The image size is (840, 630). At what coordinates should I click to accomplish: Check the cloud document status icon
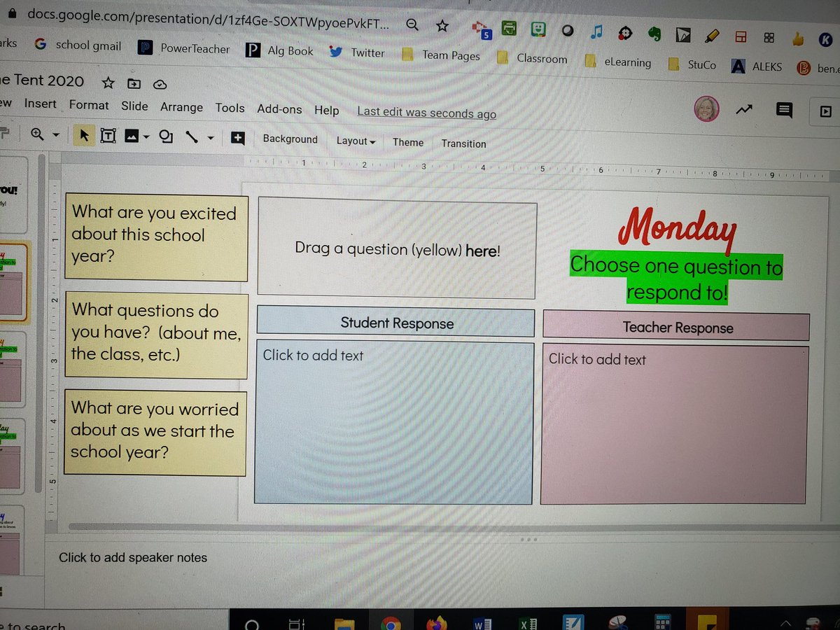(160, 85)
